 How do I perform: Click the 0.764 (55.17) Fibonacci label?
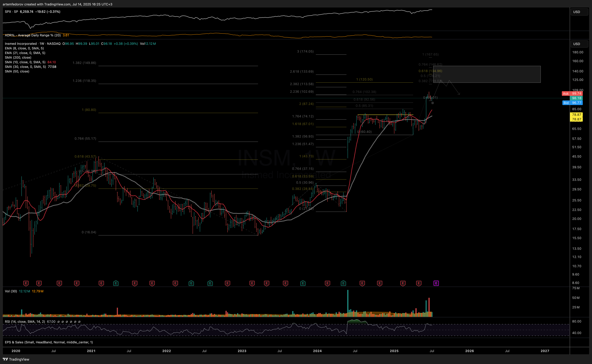coord(85,138)
